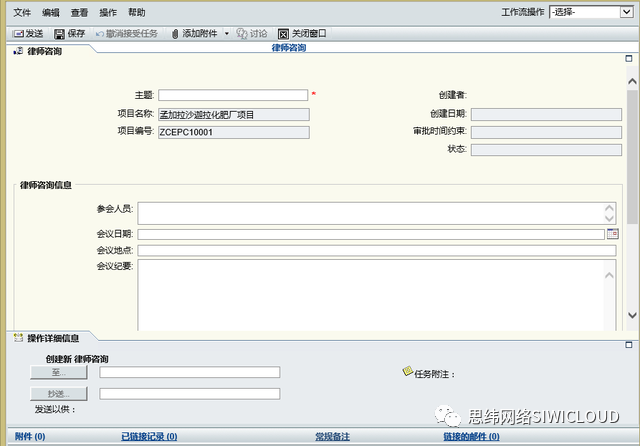
Task: Click the 任务附注 yellow note icon
Action: [x=407, y=371]
